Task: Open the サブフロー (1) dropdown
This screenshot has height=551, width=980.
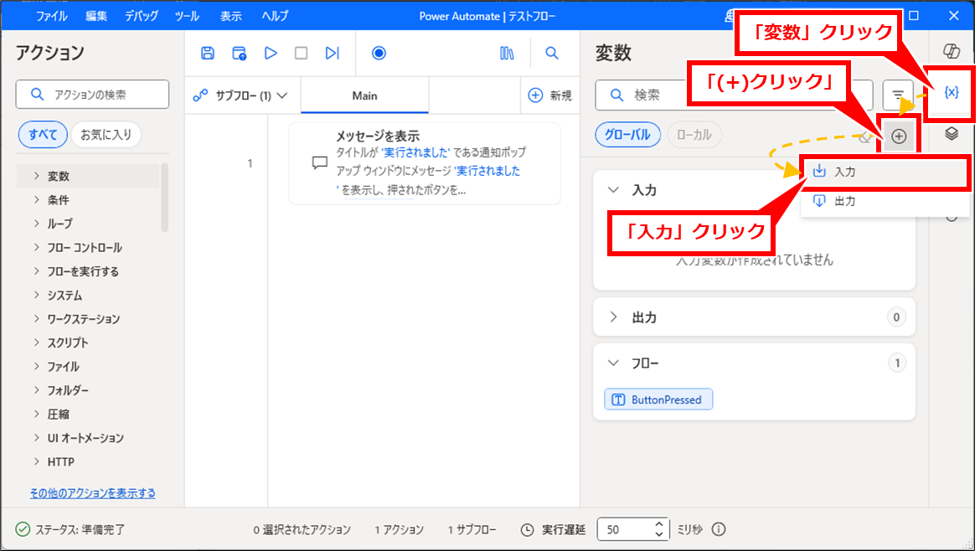Action: pos(240,95)
